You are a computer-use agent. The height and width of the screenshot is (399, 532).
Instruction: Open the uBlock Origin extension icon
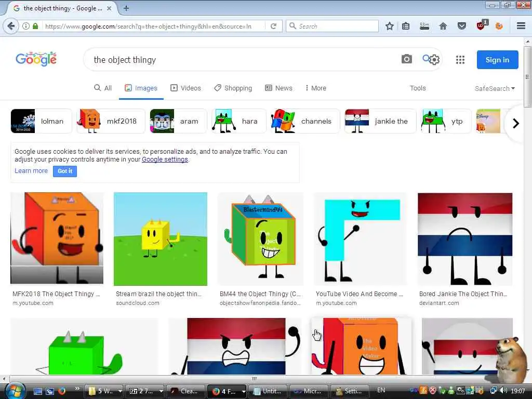481,25
